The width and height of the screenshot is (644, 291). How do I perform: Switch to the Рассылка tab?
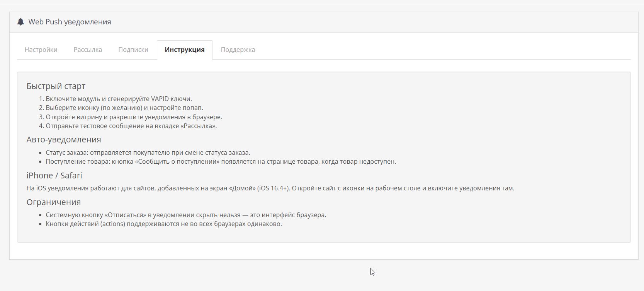[x=88, y=50]
